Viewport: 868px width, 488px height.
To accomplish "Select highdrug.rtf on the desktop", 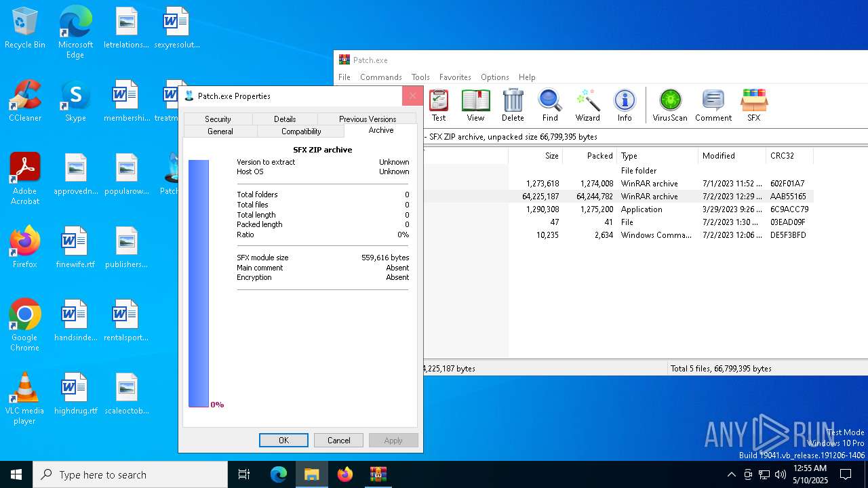I will [75, 394].
